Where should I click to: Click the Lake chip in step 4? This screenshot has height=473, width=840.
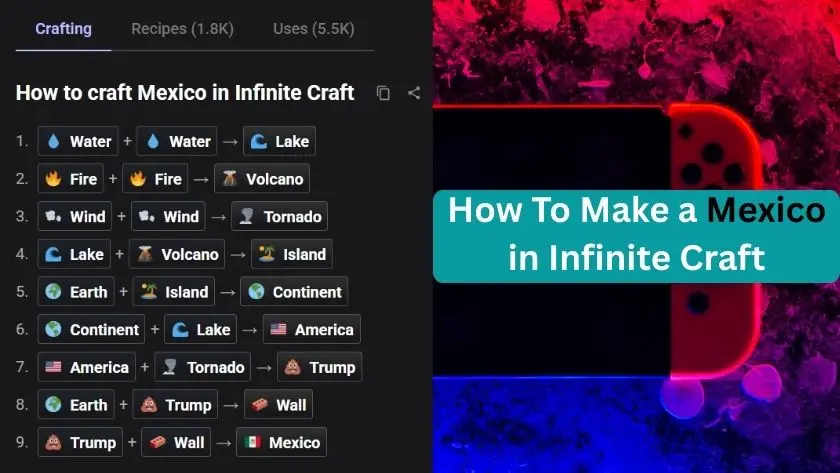(x=74, y=254)
